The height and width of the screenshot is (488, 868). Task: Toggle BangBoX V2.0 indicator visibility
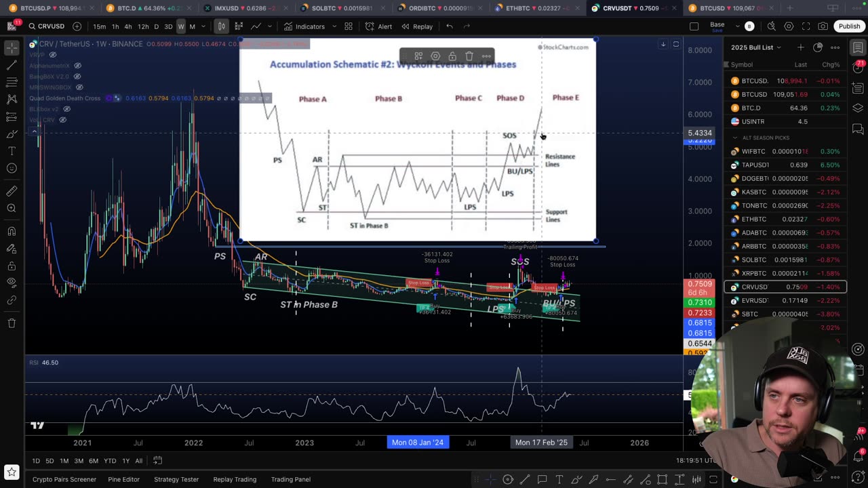coord(77,77)
